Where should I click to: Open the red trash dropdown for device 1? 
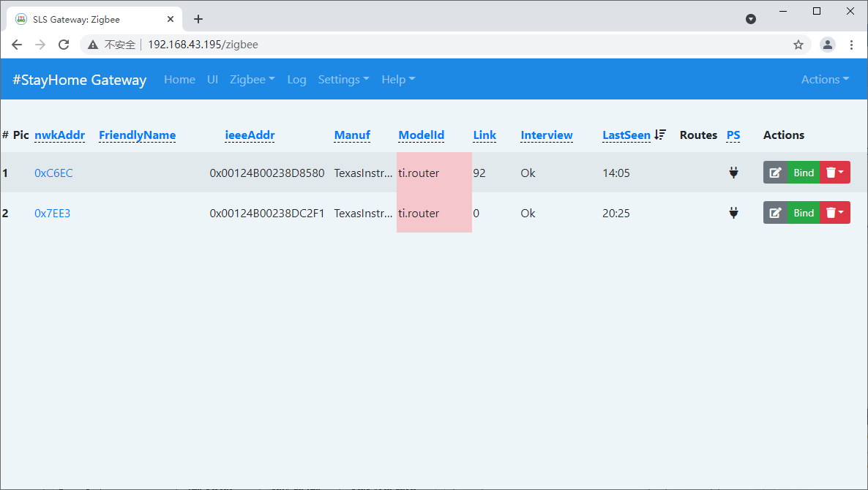coord(834,173)
